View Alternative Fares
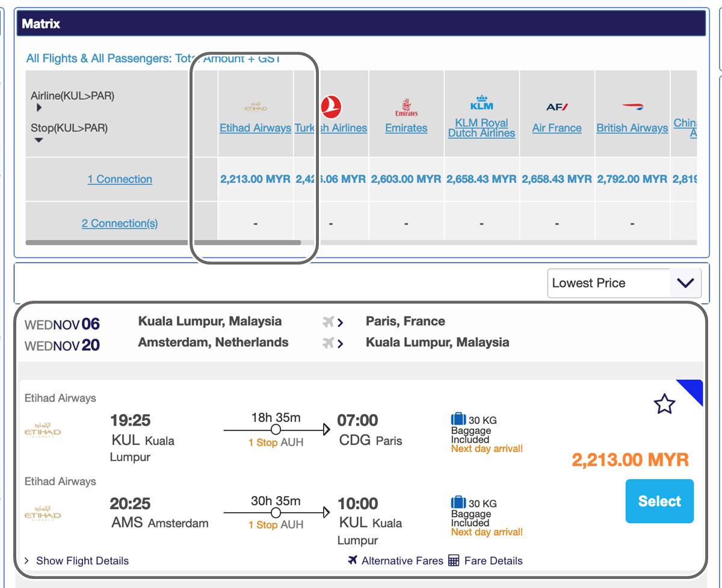The width and height of the screenshot is (722, 588). pyautogui.click(x=402, y=561)
